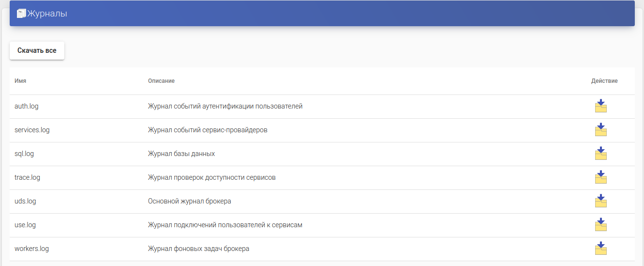
Task: Click the "Действие" column header
Action: pyautogui.click(x=604, y=81)
